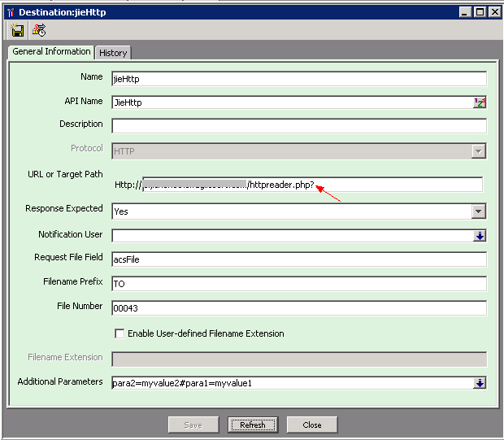Image resolution: width=504 pixels, height=440 pixels.
Task: Click the Destination window title bar icon
Action: pos(10,11)
